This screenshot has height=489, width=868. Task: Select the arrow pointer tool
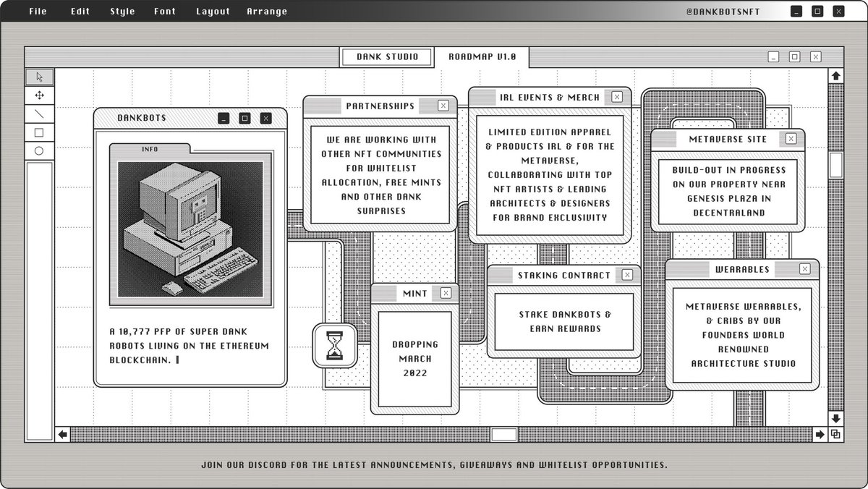tap(39, 77)
